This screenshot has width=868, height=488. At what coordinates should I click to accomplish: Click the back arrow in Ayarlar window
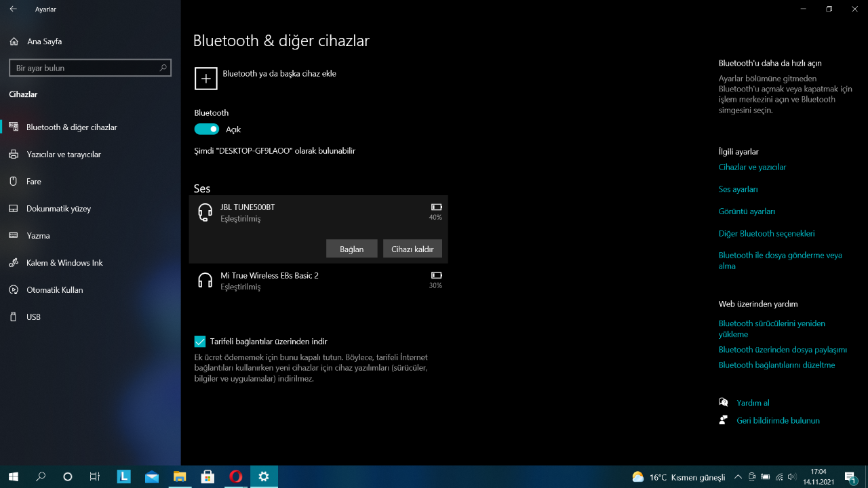pos(14,9)
